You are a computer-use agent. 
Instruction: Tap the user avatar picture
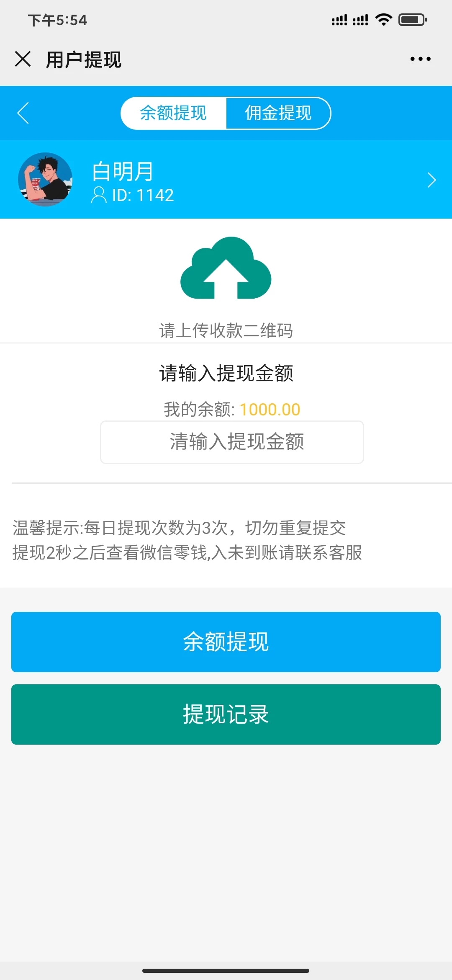tap(45, 179)
